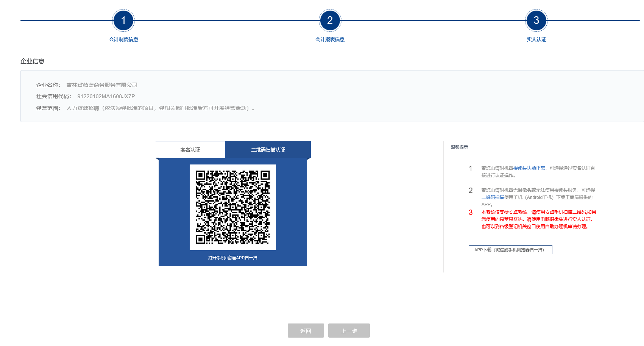Select the 实人认证 step label
Image resolution: width=644 pixels, height=346 pixels.
(536, 39)
